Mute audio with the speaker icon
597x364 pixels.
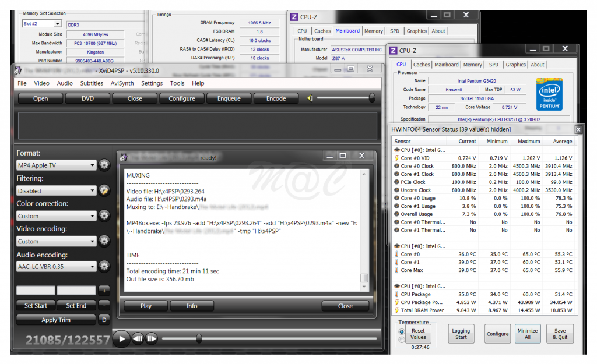(x=311, y=98)
